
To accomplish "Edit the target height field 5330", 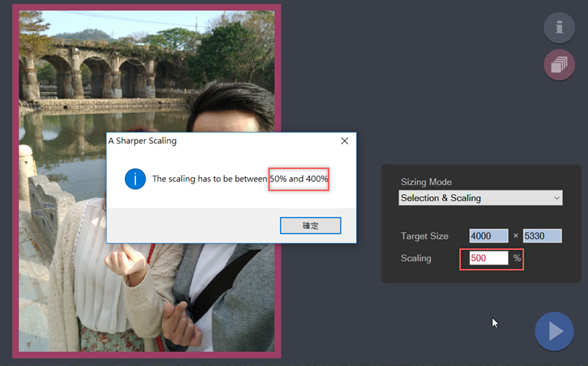I will pos(542,236).
